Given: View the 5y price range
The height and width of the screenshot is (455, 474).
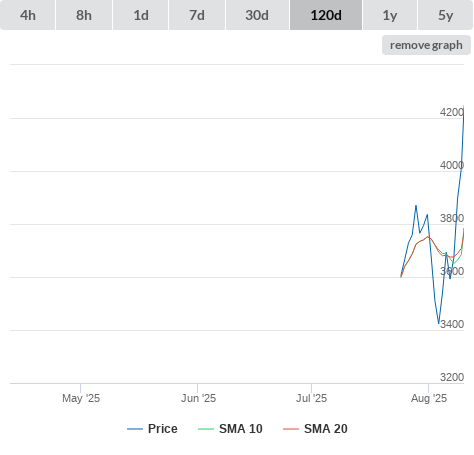Looking at the screenshot, I should (445, 15).
